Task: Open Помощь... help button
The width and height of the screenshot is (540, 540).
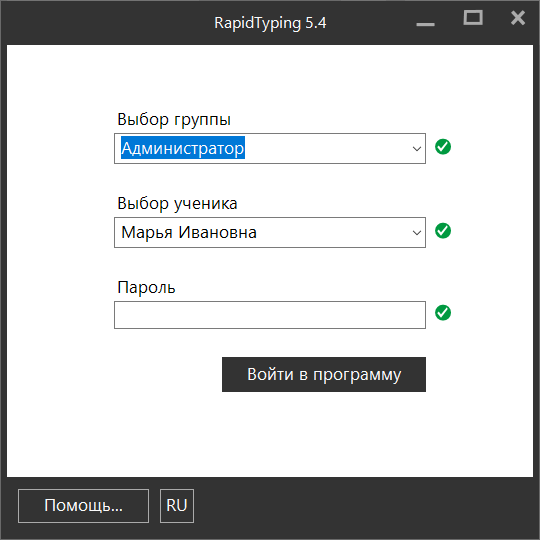Action: pos(83,506)
